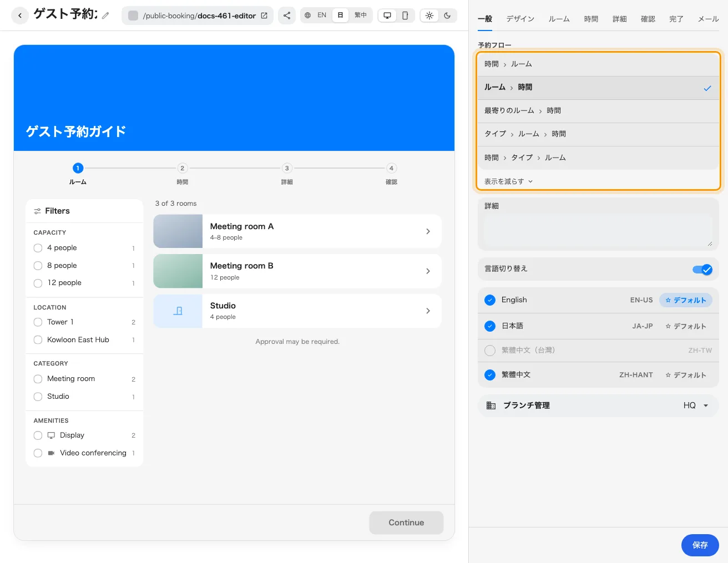Set English as default with star
728x563 pixels.
(686, 300)
